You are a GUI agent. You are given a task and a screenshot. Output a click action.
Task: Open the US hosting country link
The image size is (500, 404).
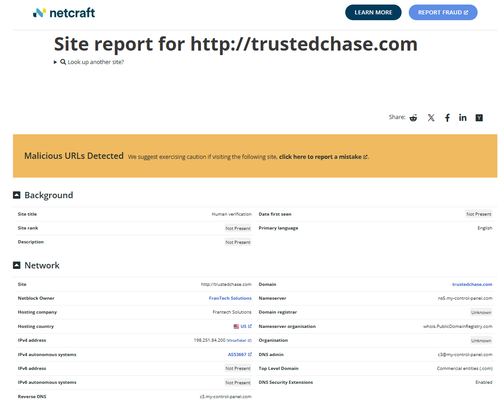pos(246,326)
